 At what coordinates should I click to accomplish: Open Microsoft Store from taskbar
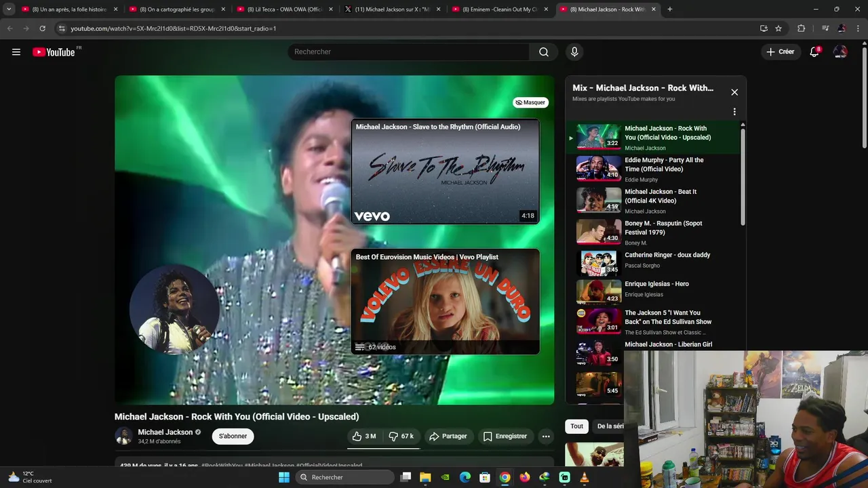click(x=485, y=477)
